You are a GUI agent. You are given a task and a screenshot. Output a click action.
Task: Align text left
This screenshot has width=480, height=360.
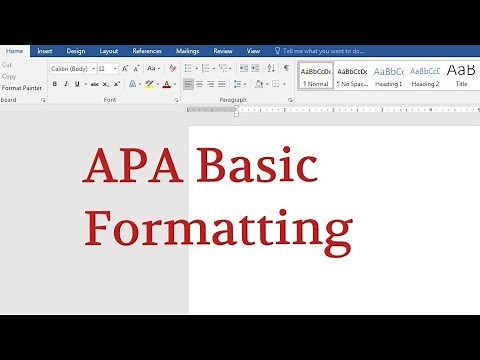(x=188, y=84)
